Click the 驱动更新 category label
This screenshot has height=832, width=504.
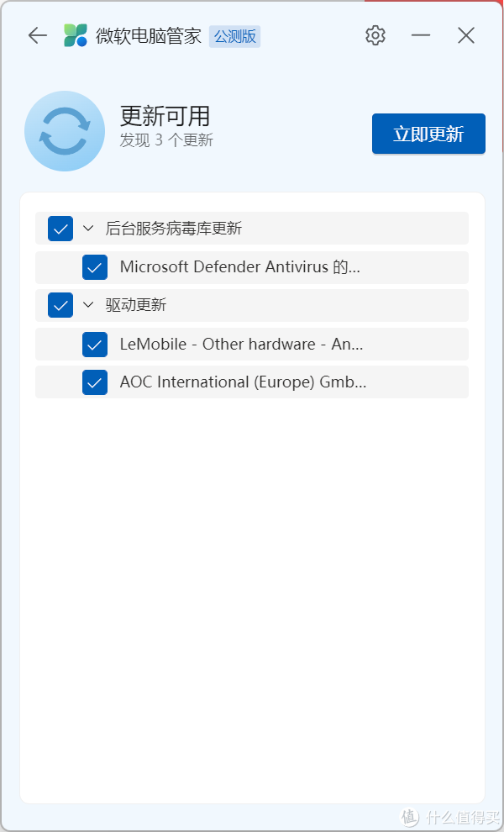click(136, 305)
